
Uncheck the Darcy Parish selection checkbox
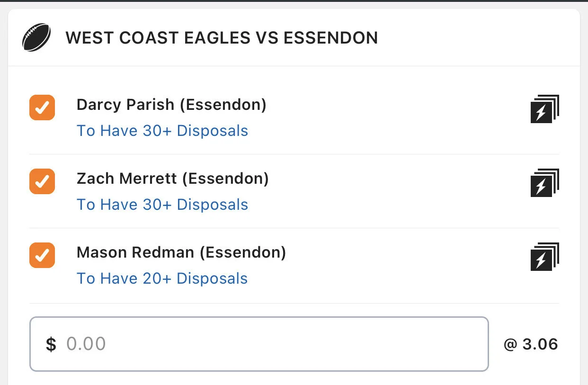(42, 107)
